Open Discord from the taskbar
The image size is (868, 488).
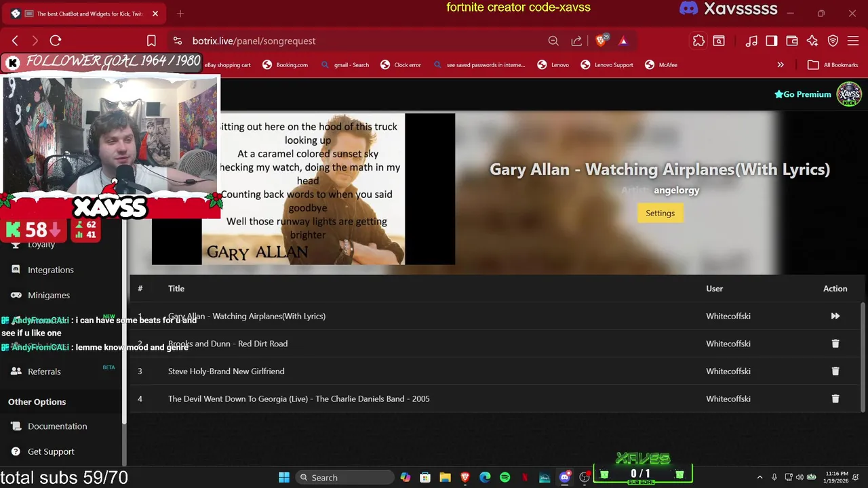pos(564,477)
